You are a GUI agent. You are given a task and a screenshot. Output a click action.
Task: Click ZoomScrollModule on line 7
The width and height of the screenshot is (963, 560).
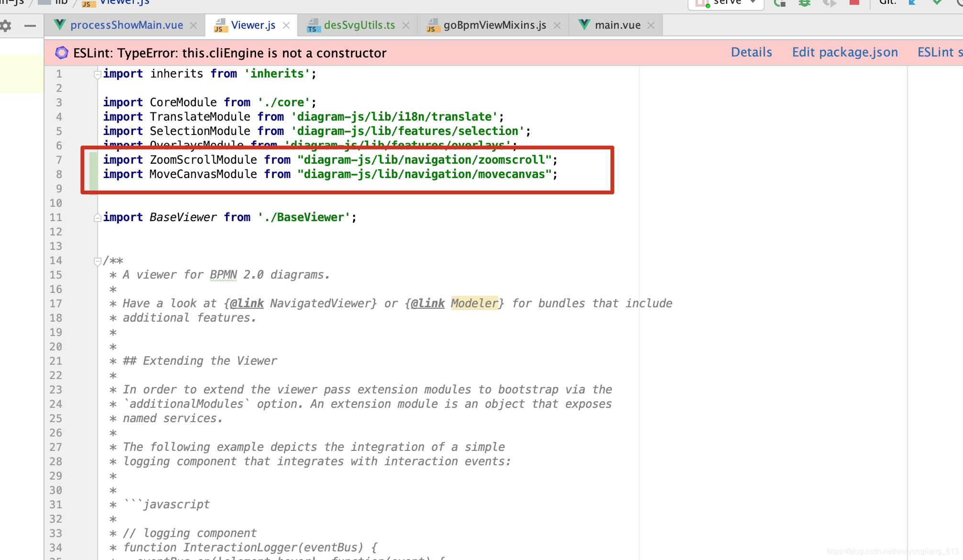203,160
